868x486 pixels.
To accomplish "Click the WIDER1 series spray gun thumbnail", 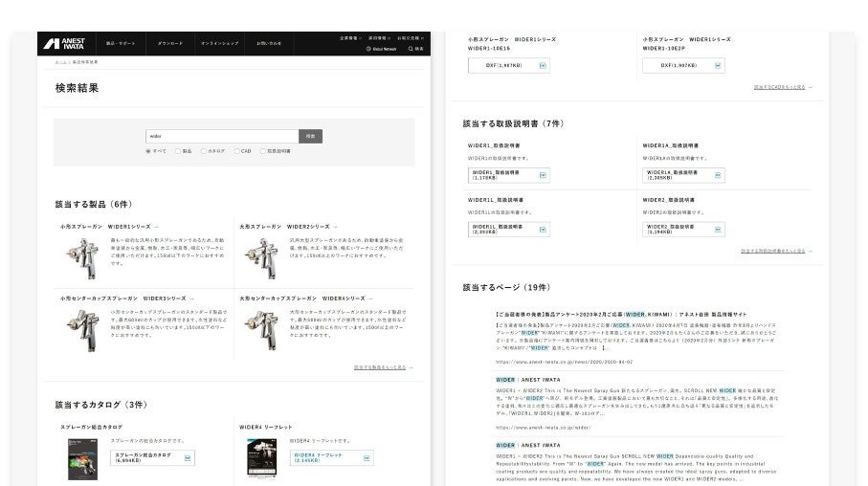I will (83, 259).
